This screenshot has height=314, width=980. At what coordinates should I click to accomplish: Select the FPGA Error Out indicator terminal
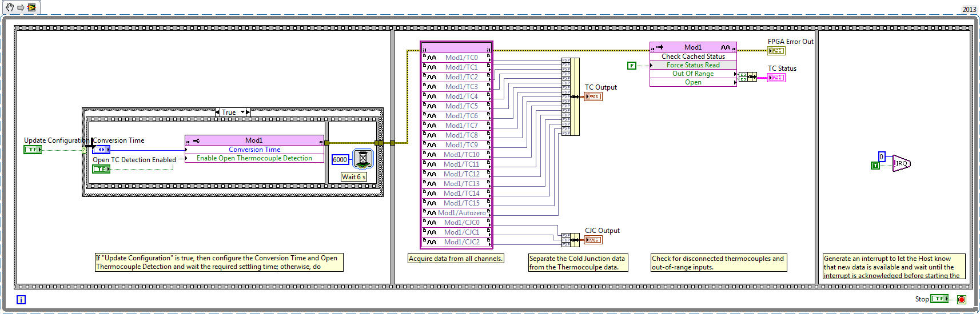point(776,51)
